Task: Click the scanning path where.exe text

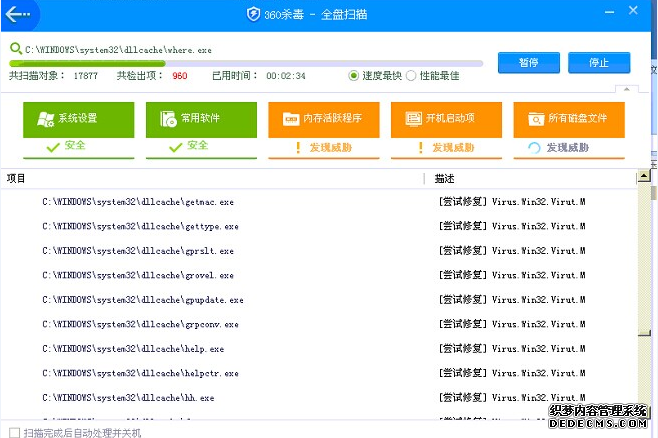Action: point(118,50)
